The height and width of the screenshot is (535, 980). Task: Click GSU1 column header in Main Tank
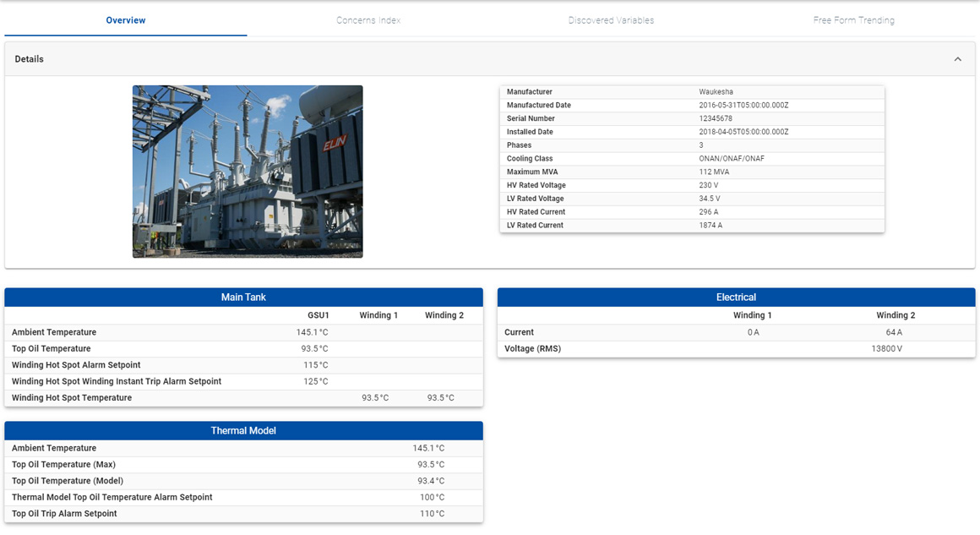tap(318, 315)
